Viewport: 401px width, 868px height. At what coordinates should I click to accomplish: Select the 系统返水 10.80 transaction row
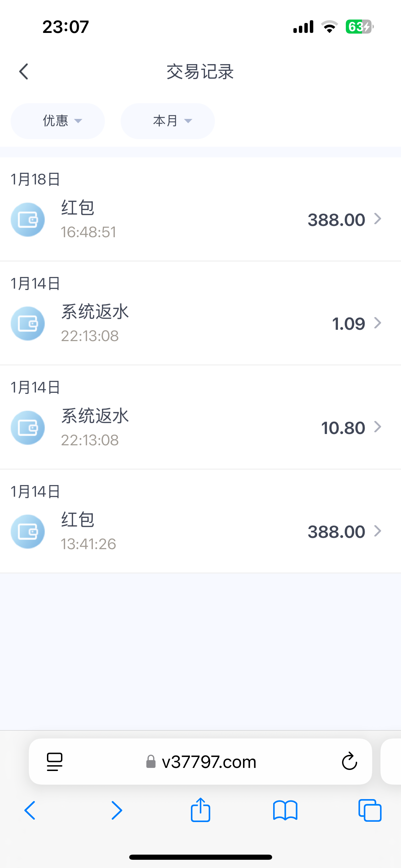tap(200, 428)
